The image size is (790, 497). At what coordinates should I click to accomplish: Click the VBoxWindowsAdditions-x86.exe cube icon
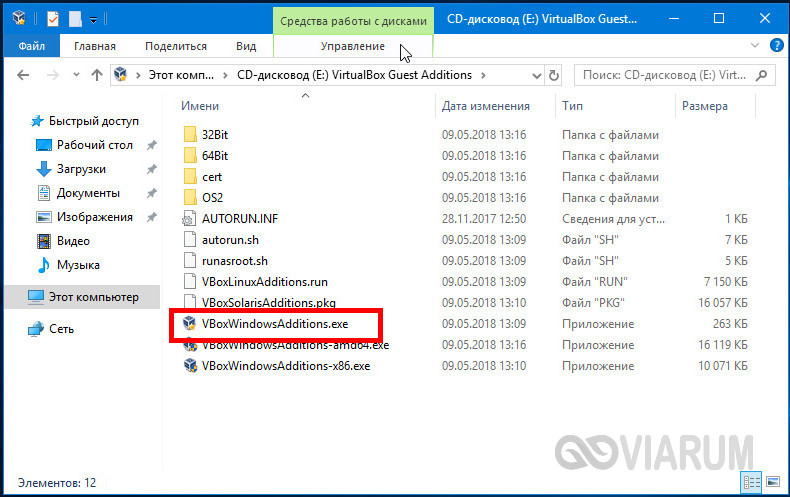pos(190,365)
